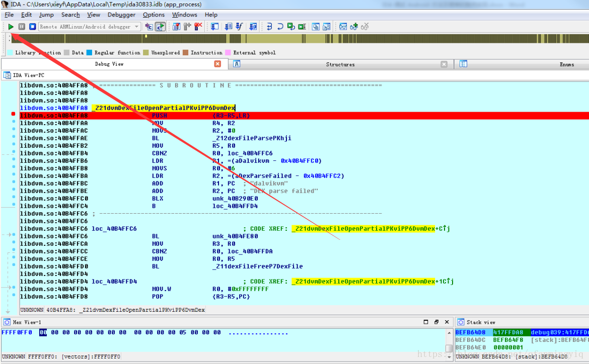Click the Step into icon
The image size is (589, 364).
[269, 27]
